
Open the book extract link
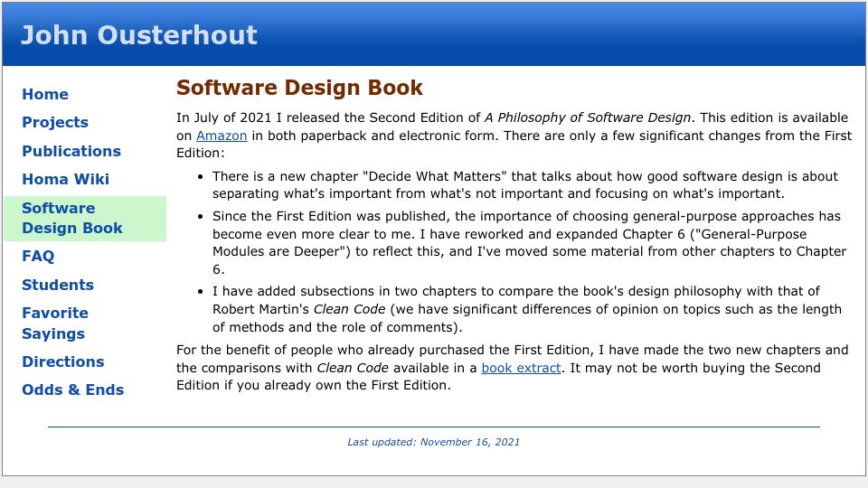click(x=521, y=368)
